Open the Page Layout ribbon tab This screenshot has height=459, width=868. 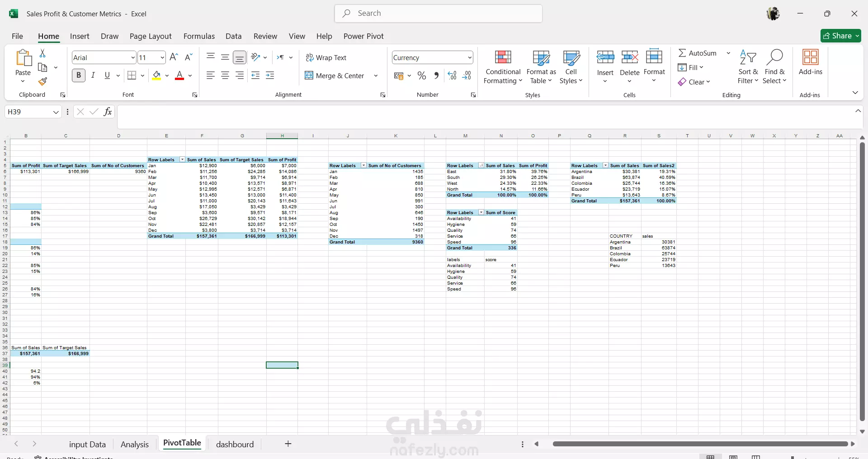pyautogui.click(x=151, y=36)
